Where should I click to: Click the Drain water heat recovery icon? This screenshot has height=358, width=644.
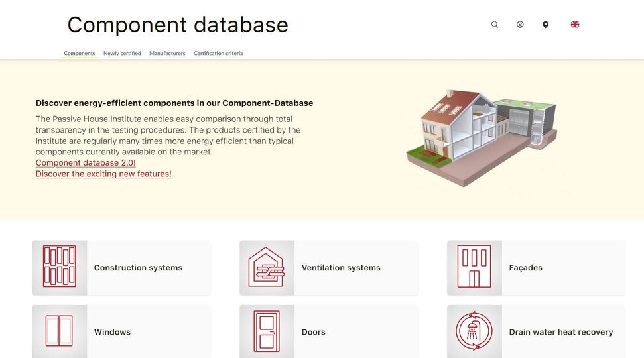474,331
